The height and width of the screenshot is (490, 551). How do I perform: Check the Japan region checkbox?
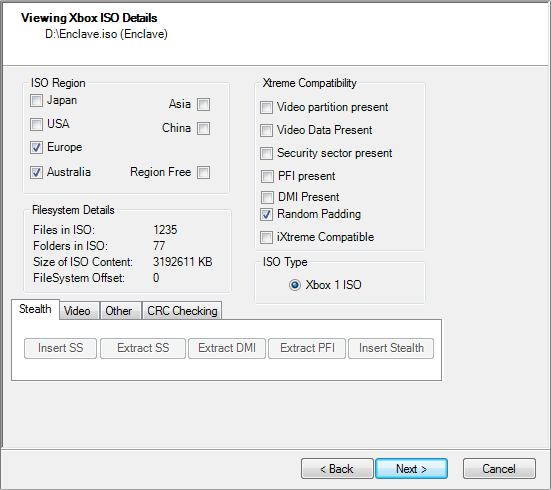pos(36,101)
